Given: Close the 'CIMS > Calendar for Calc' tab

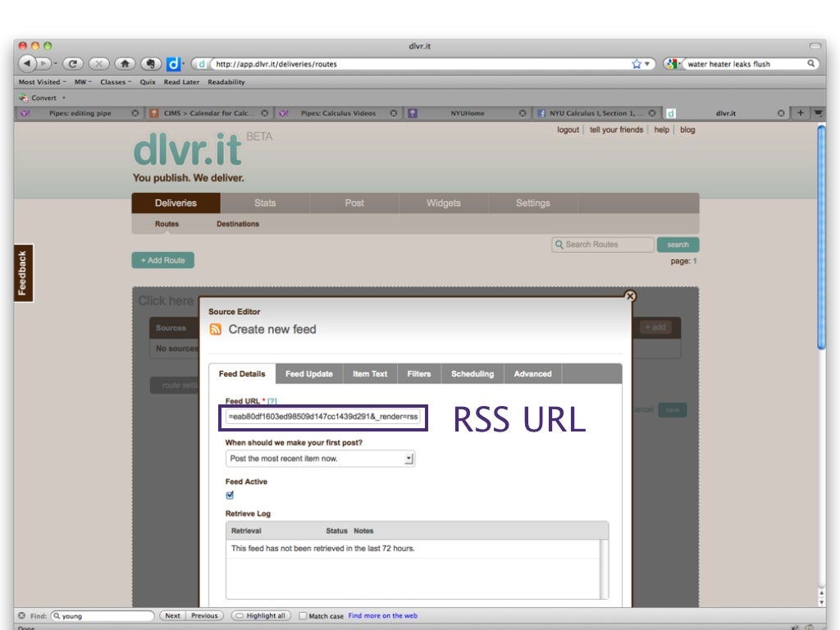Looking at the screenshot, I should (265, 113).
